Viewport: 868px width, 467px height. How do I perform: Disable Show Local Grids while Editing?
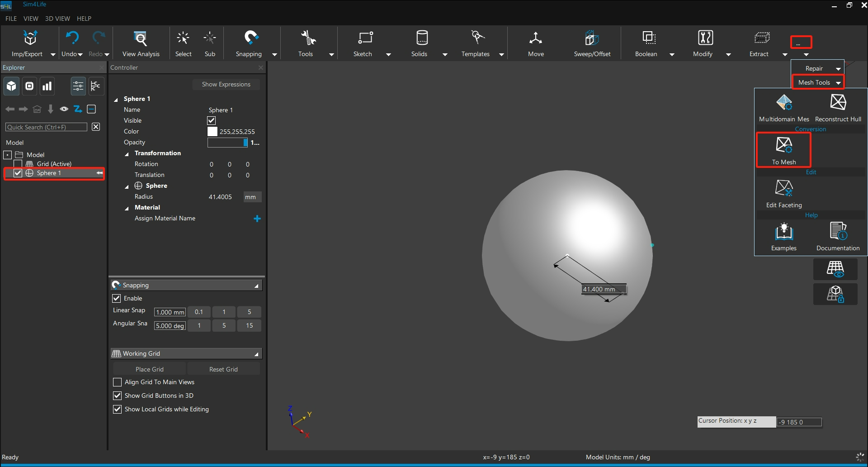118,410
